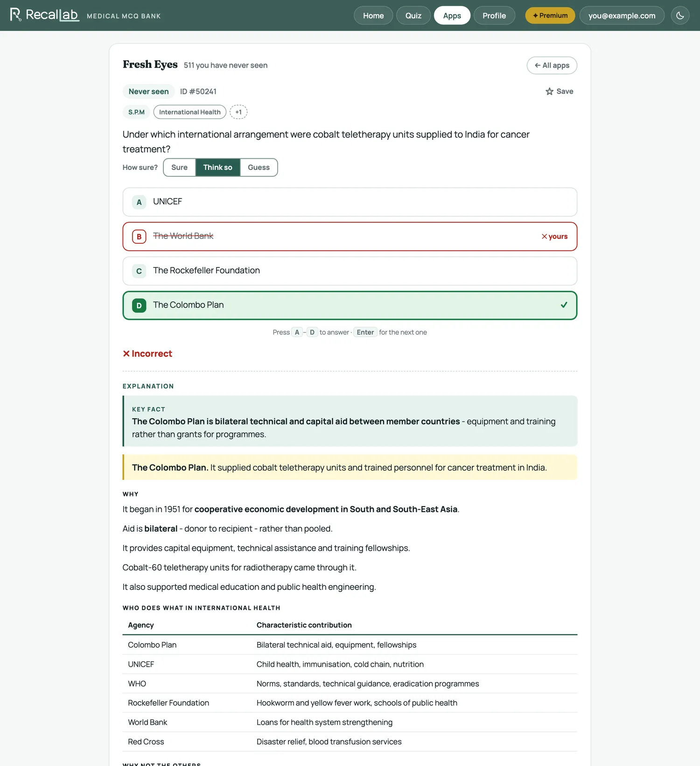Click the Fresh Eyes heading

pyautogui.click(x=150, y=64)
